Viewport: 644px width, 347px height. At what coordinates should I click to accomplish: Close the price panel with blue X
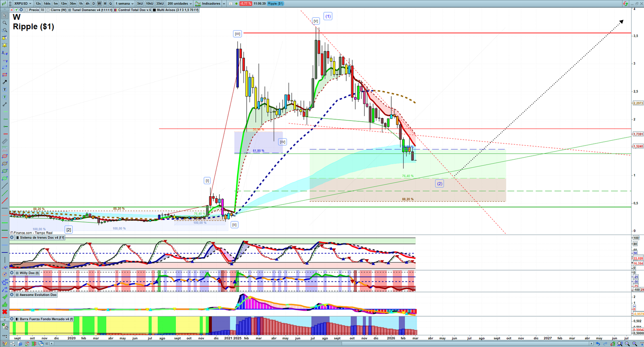point(21,10)
